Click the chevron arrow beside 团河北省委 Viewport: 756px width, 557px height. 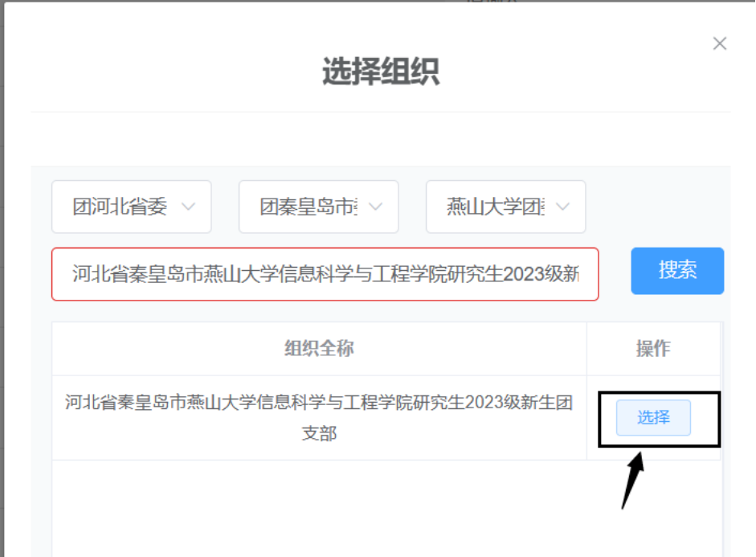(x=189, y=207)
